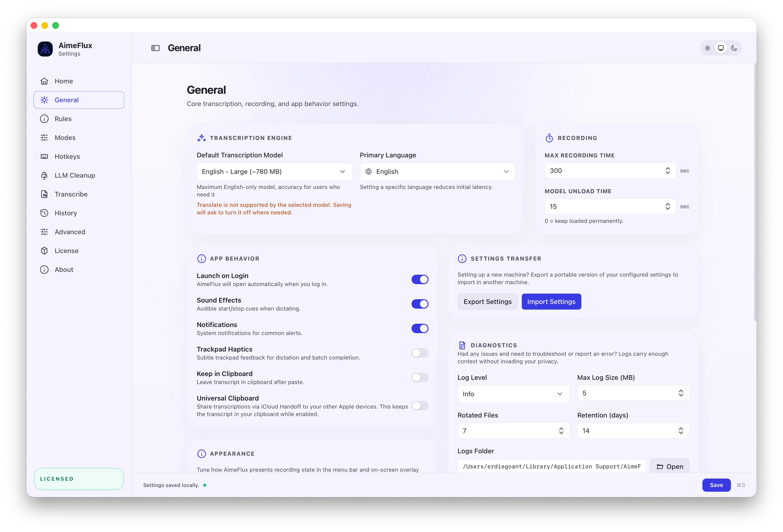Click the "0 = keep loaded permanently." hint
The height and width of the screenshot is (532, 783).
click(584, 221)
